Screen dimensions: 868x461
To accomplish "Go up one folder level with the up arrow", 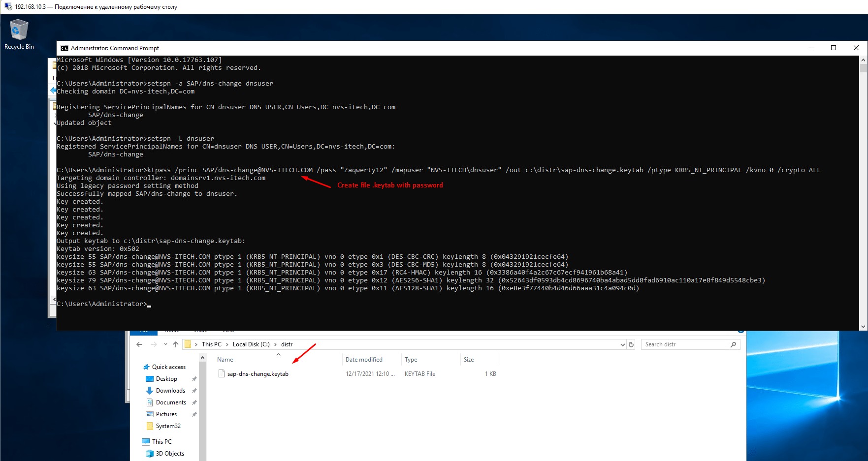I will pyautogui.click(x=176, y=344).
